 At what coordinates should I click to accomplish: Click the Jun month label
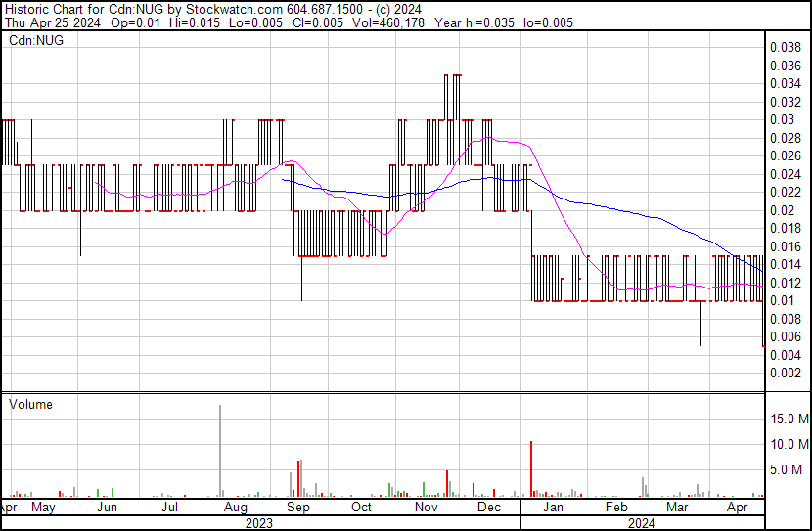(x=108, y=508)
